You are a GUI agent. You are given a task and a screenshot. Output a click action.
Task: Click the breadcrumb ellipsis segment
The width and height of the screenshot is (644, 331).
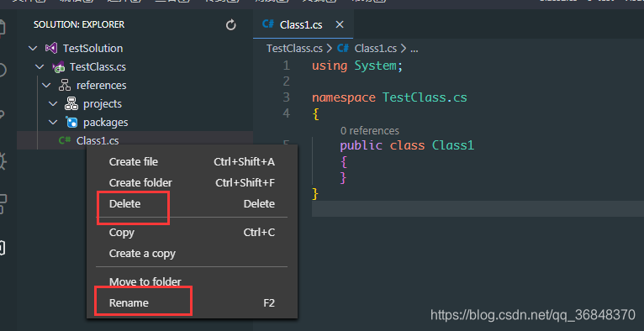[414, 50]
